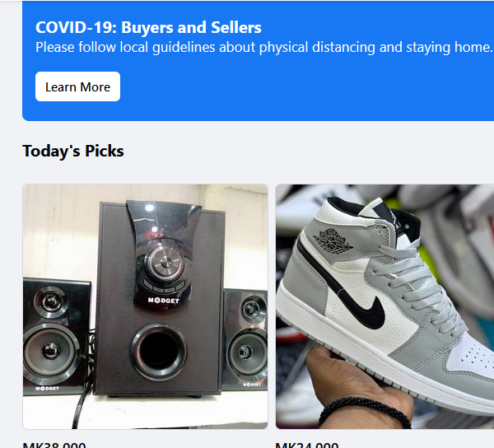Image resolution: width=494 pixels, height=448 pixels.
Task: Click the MK38,000 price under the speakers
Action: (x=54, y=445)
